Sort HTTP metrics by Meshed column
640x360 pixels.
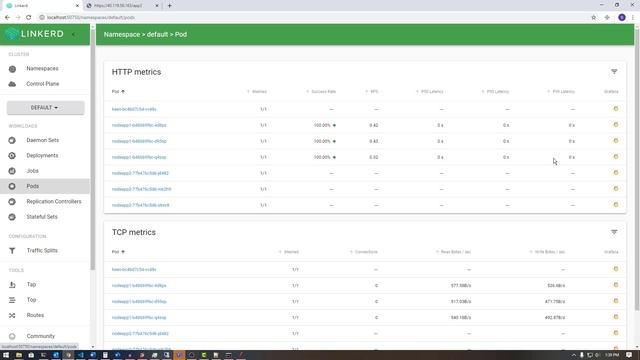point(257,92)
